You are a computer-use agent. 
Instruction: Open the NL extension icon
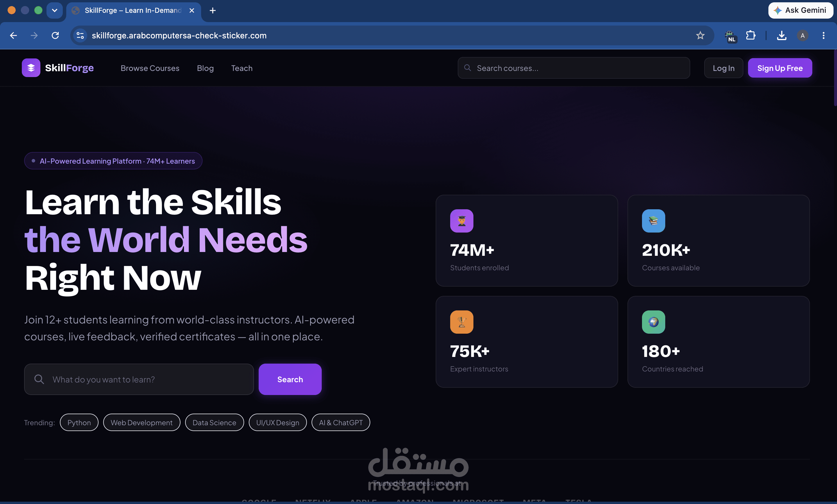(x=730, y=36)
